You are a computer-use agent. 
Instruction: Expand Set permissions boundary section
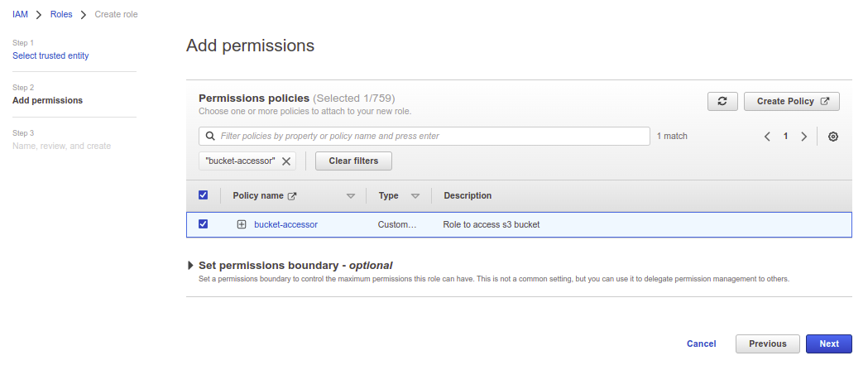tap(191, 266)
